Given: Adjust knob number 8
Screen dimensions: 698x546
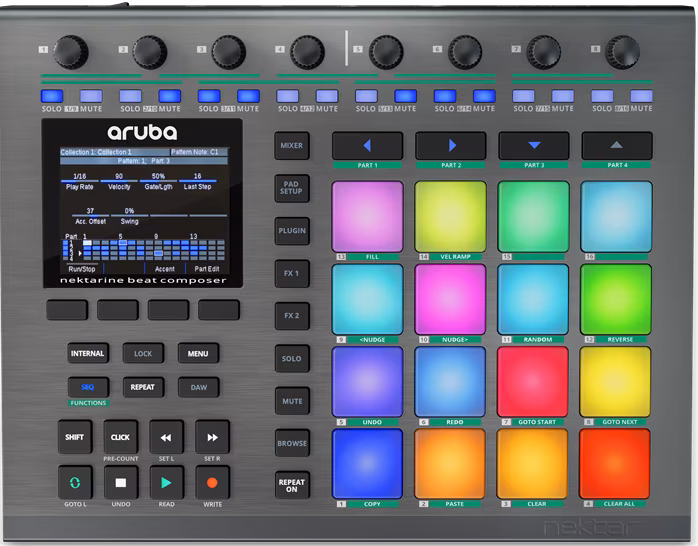Looking at the screenshot, I should (623, 52).
